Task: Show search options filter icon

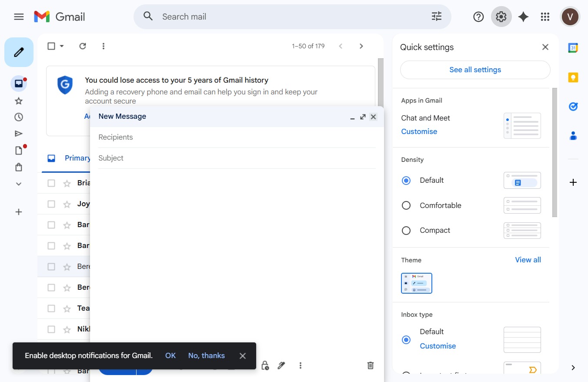Action: 437,17
